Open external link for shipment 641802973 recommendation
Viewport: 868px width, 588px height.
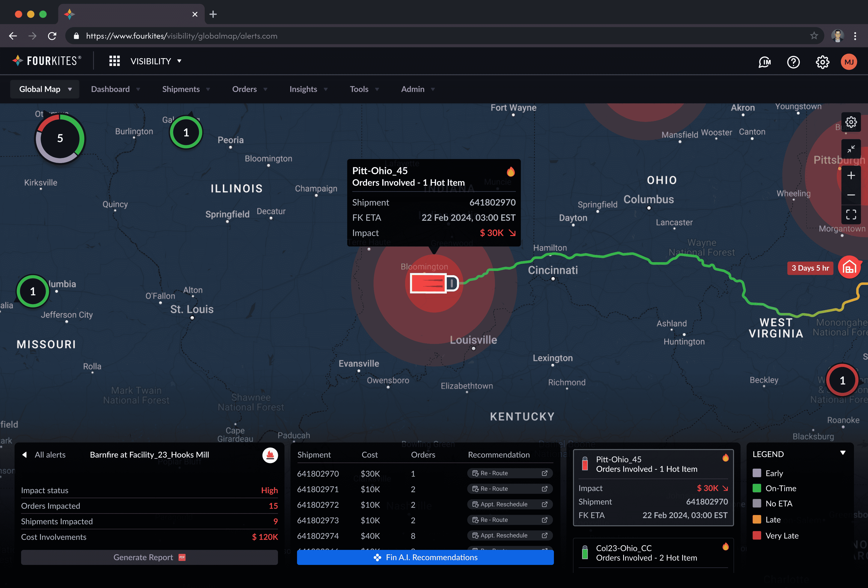point(545,520)
